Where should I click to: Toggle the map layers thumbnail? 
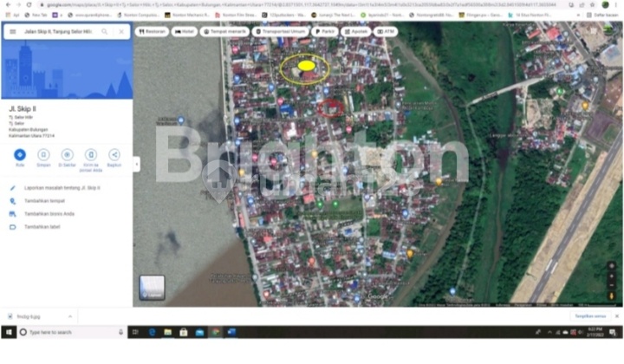[x=152, y=287]
